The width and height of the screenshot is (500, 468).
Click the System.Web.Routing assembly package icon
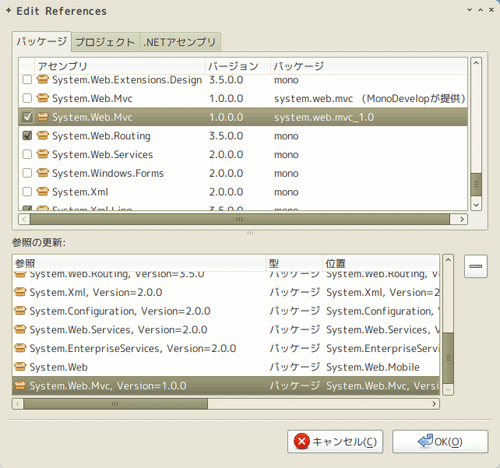(43, 136)
